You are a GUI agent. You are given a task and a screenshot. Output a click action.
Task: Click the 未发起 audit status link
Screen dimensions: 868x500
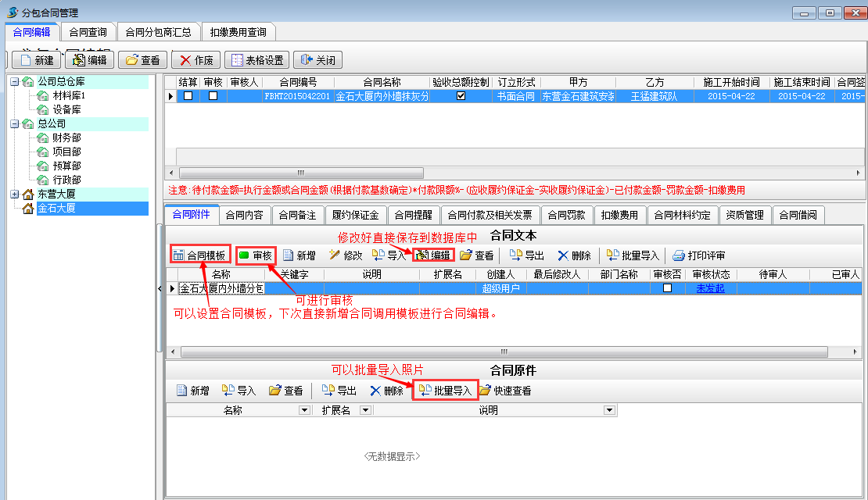tap(711, 288)
